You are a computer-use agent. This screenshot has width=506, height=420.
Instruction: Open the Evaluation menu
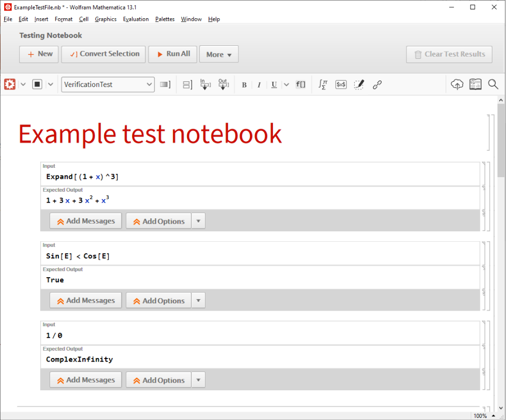(136, 19)
